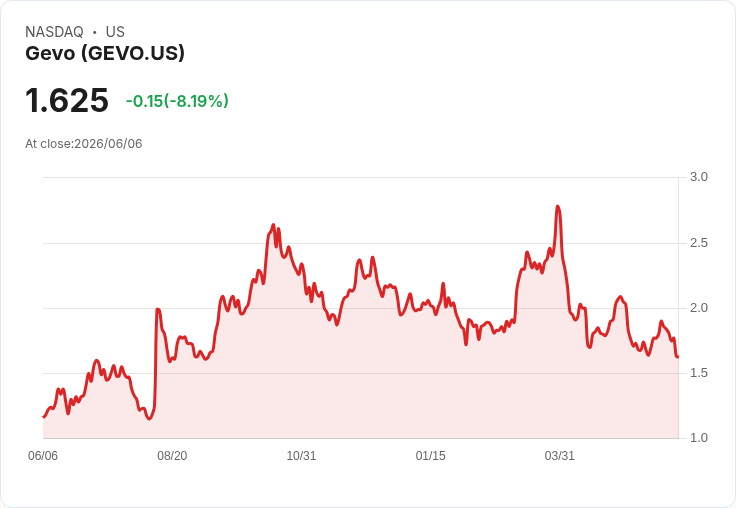
Task: Click the first data point of the price line
Action: 44,416
